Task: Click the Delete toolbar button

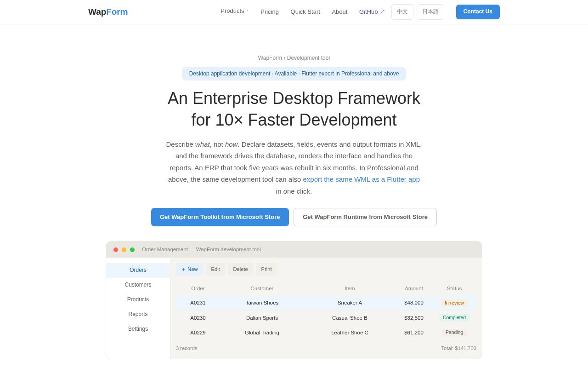Action: click(x=240, y=270)
